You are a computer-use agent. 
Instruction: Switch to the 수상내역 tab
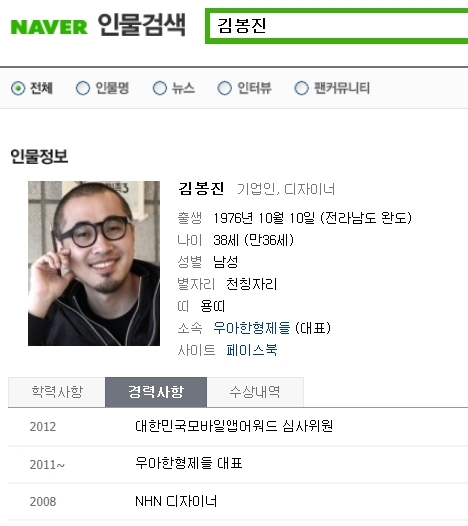255,392
